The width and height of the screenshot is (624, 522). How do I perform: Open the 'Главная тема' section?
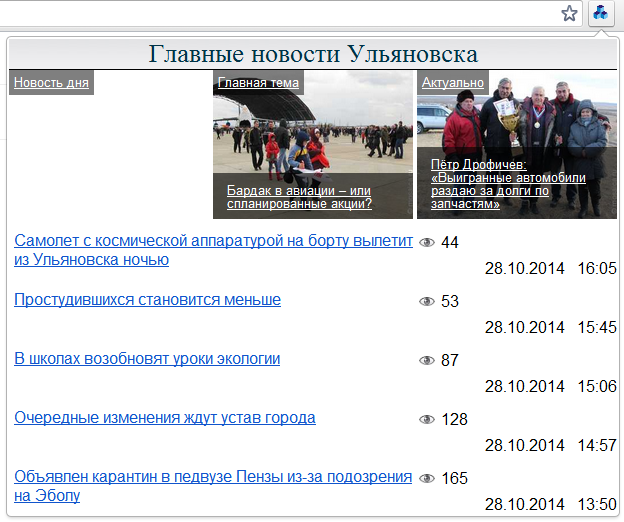(258, 82)
